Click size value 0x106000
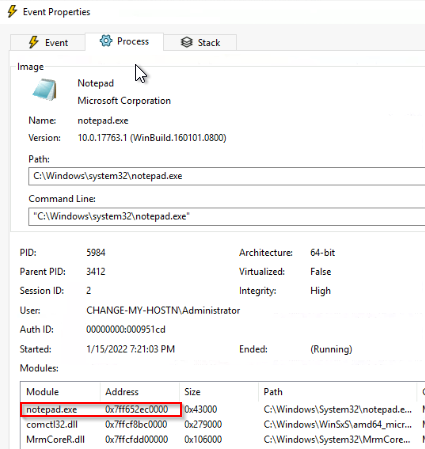Image resolution: width=425 pixels, height=449 pixels. (203, 439)
